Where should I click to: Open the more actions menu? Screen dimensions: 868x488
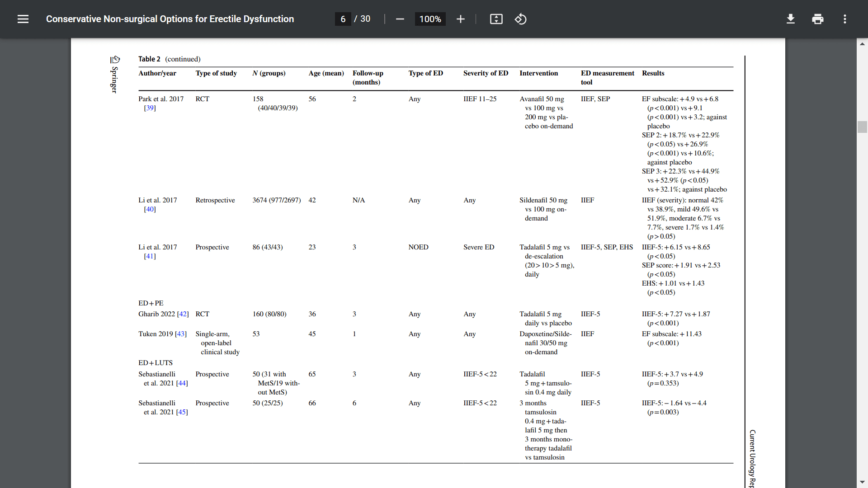pyautogui.click(x=844, y=19)
